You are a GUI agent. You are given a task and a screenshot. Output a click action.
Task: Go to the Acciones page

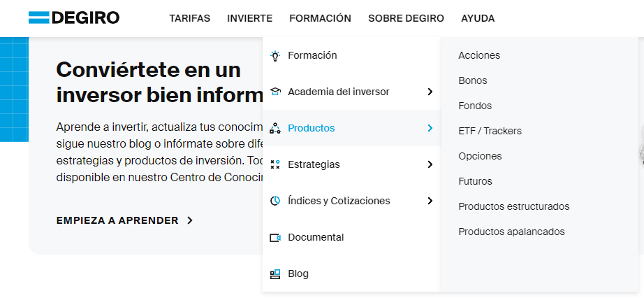pos(479,55)
